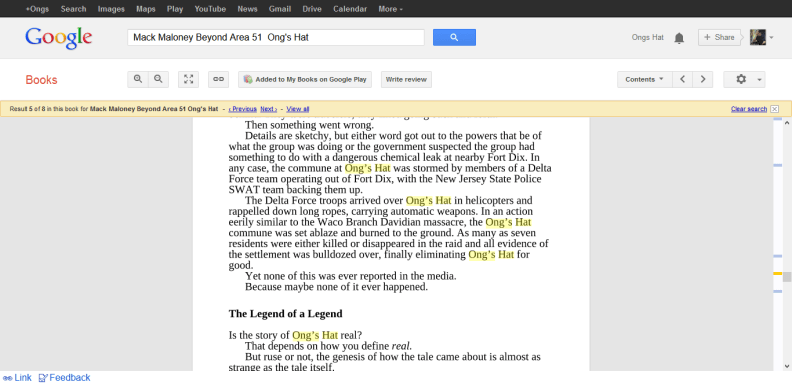Click text 'Yet none of this was ever reported'
Image resolution: width=792 pixels, height=386 pixels.
coord(320,276)
